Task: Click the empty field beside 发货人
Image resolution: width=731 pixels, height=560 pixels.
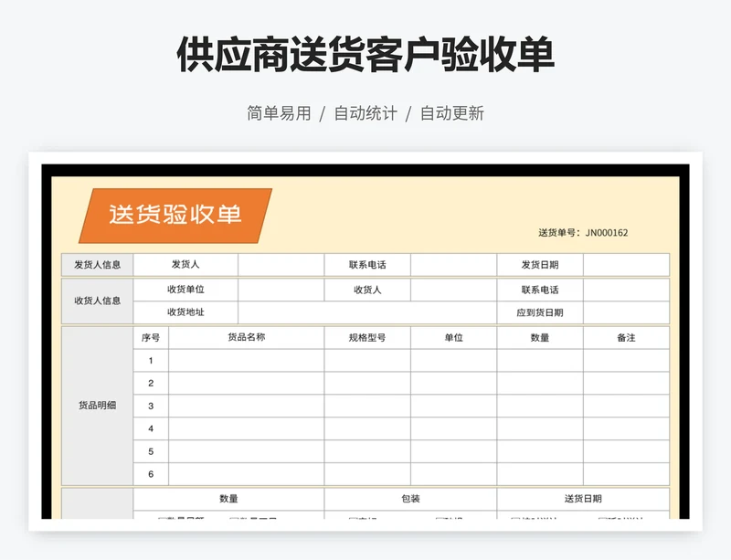Action: [281, 265]
